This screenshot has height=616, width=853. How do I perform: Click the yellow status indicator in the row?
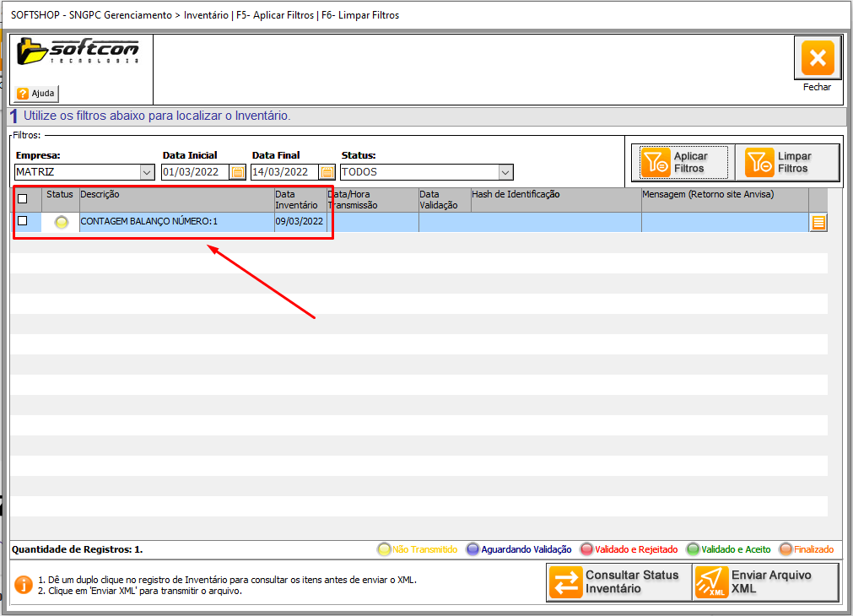pos(62,222)
